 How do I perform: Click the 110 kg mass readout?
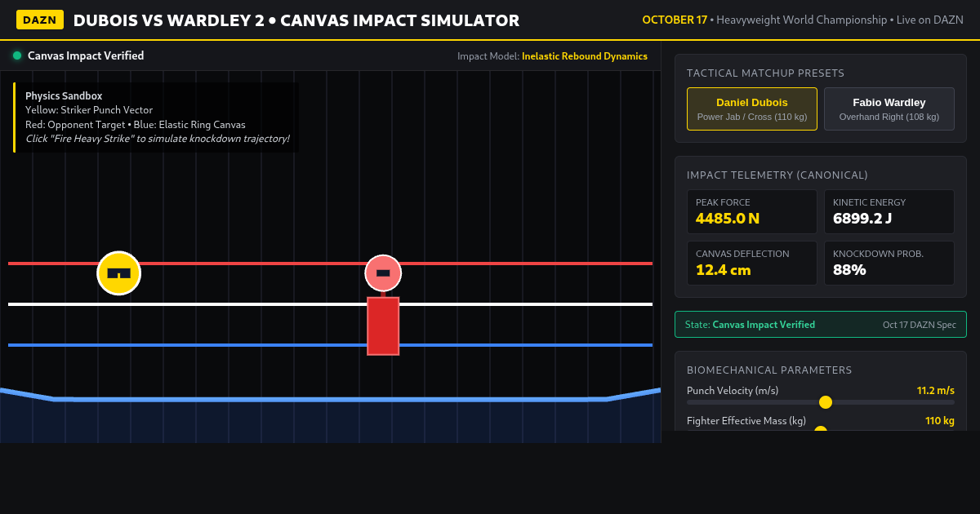[x=940, y=421]
